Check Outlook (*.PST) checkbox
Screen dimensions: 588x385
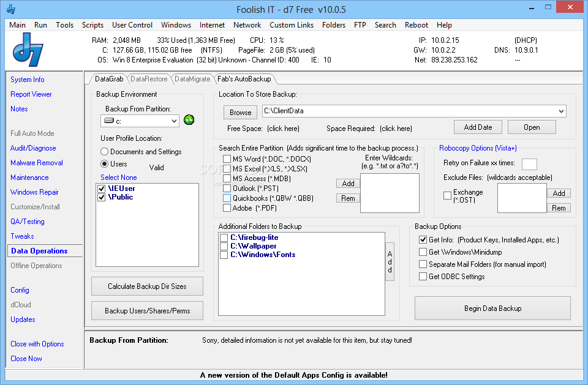tap(227, 188)
